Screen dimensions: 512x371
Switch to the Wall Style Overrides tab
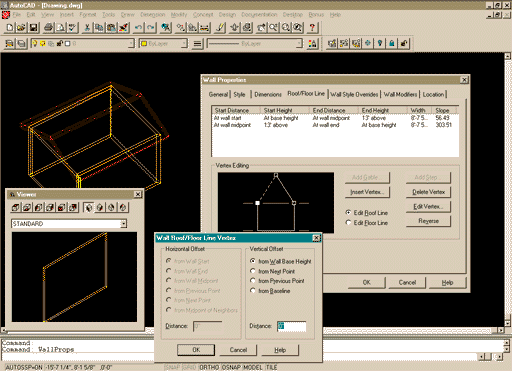pos(354,94)
